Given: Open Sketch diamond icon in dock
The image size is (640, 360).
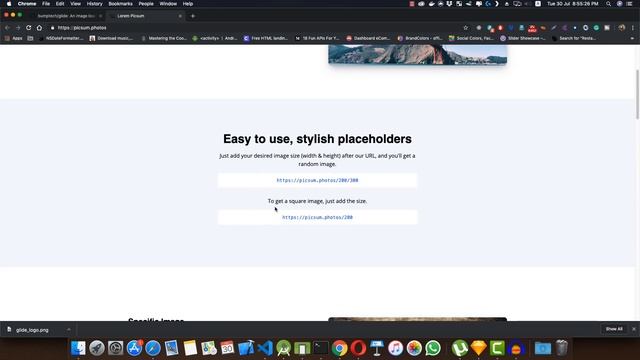Looking at the screenshot, I should tap(478, 348).
